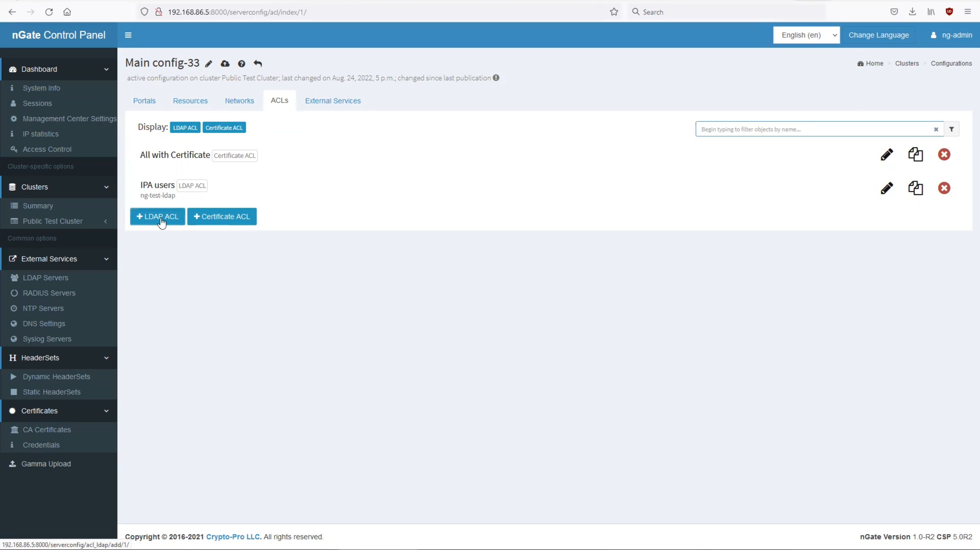Toggle the sidebar hamburger menu

(x=128, y=35)
